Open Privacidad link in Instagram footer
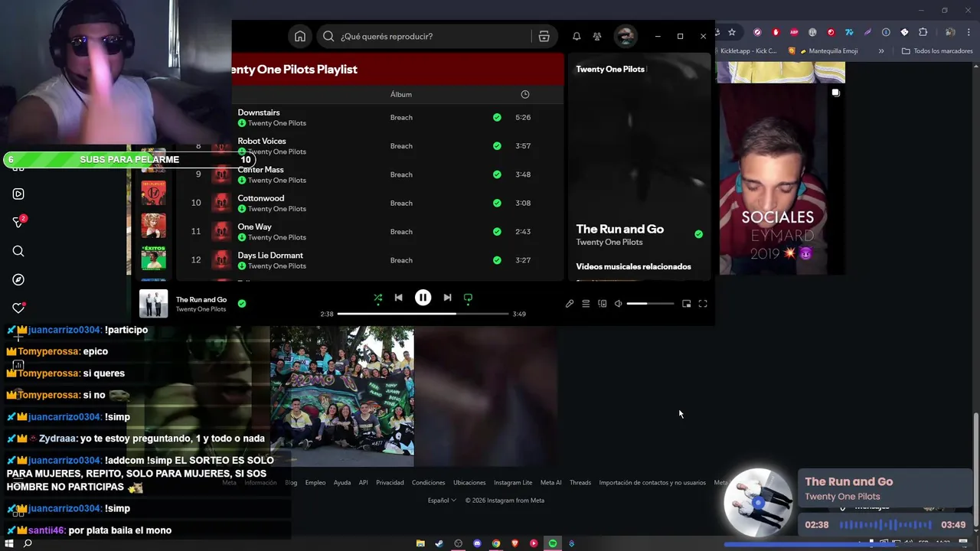 coord(390,483)
